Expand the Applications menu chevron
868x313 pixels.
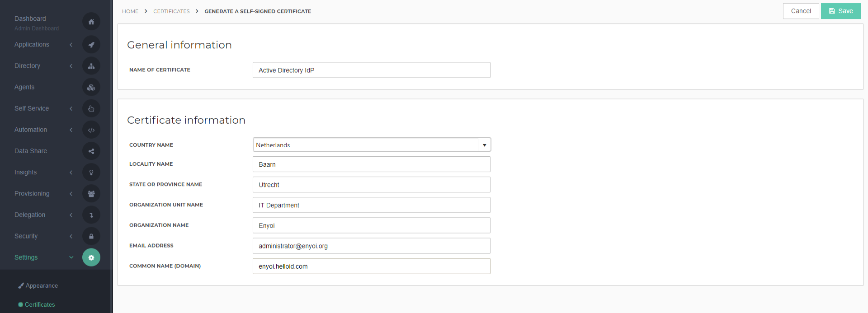click(x=71, y=45)
